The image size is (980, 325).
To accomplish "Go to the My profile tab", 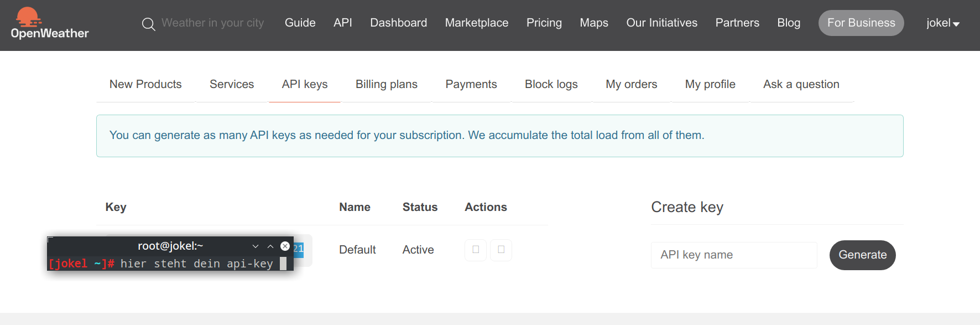I will [710, 84].
